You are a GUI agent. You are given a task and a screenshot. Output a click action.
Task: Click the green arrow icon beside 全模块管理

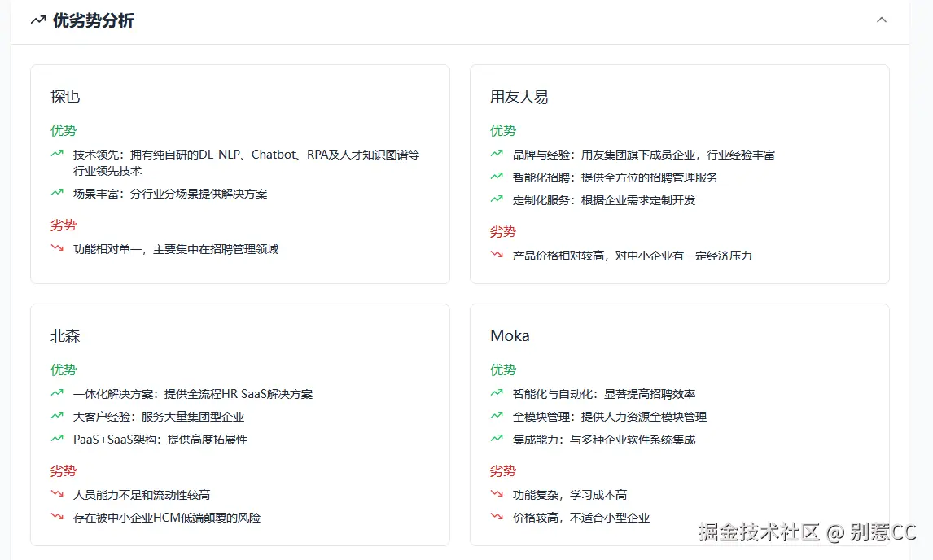[497, 415]
